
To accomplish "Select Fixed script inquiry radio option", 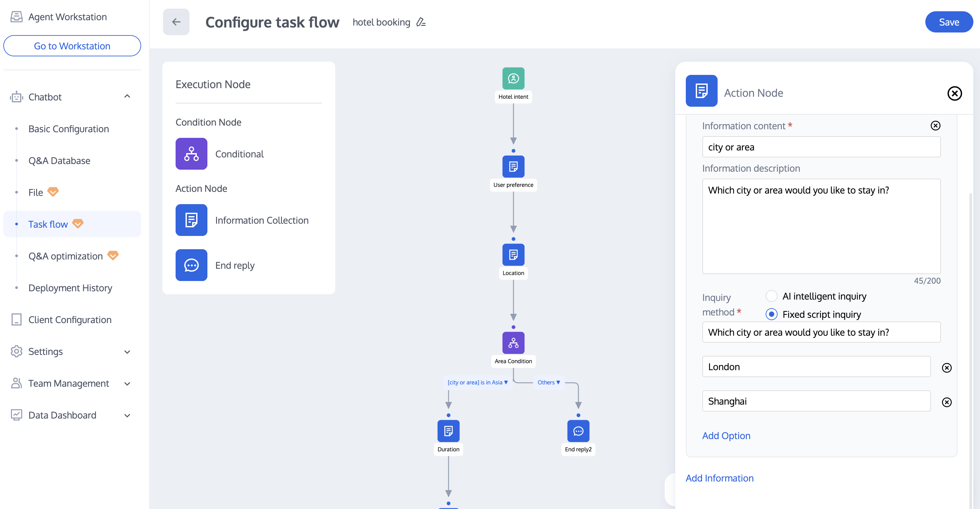I will click(x=771, y=314).
